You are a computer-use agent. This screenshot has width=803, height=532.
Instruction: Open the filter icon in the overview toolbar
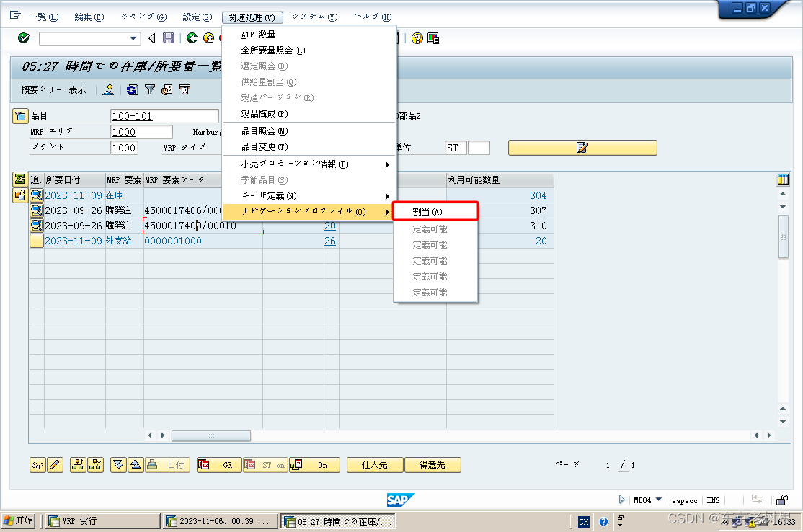click(x=148, y=90)
